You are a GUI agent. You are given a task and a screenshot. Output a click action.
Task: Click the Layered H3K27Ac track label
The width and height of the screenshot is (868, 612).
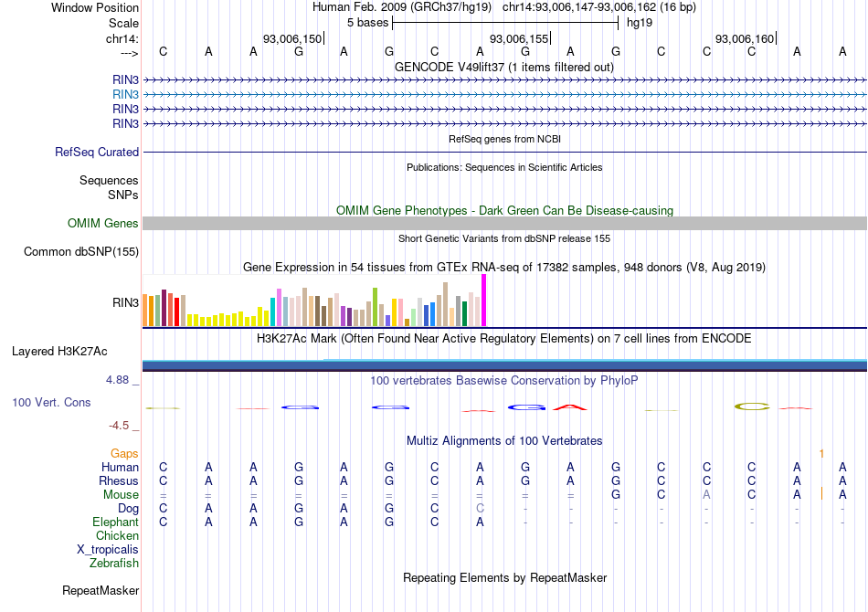59,352
